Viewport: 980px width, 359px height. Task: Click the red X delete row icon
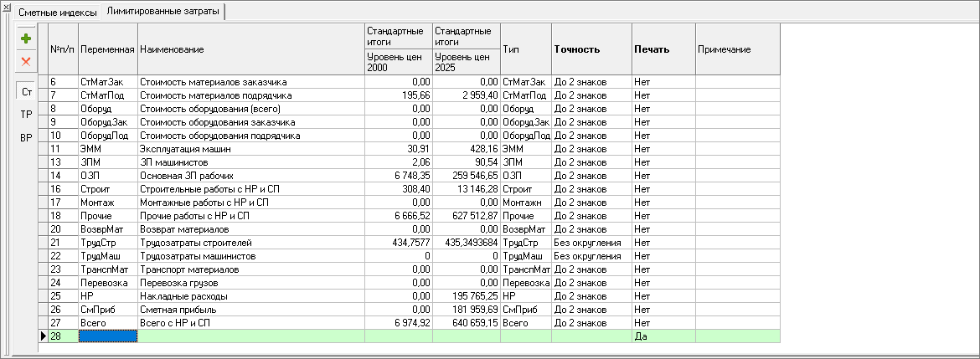point(26,61)
